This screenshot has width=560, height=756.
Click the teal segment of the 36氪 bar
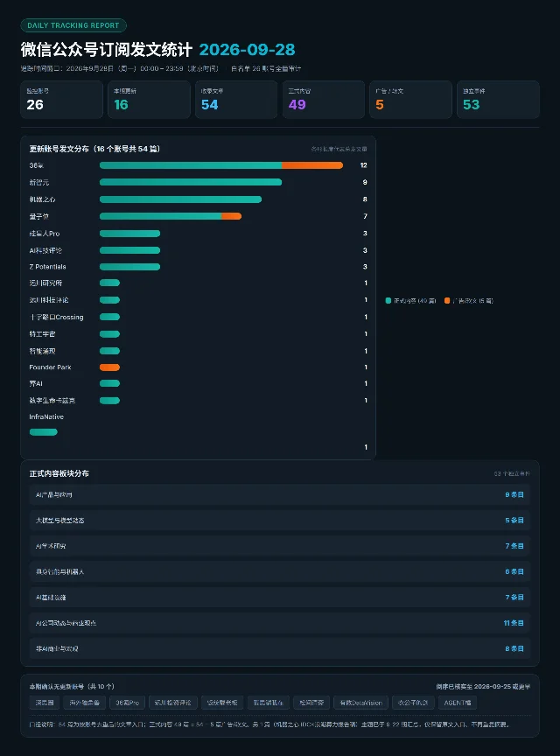pyautogui.click(x=191, y=165)
